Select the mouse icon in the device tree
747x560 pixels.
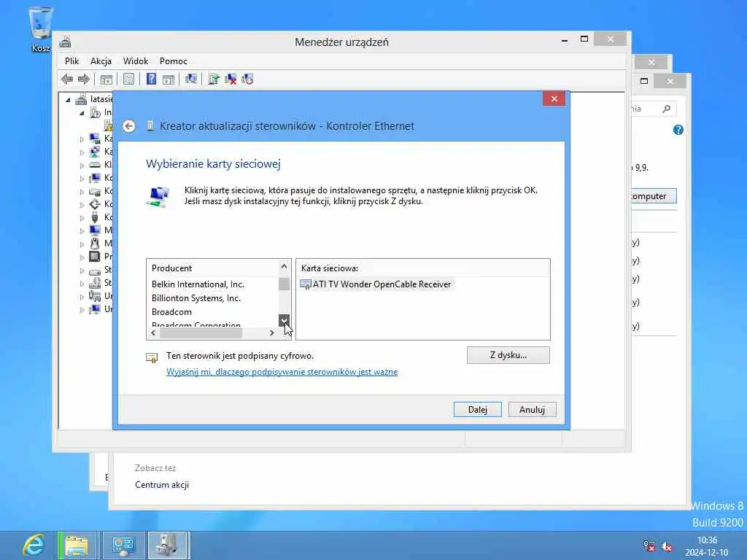95,244
